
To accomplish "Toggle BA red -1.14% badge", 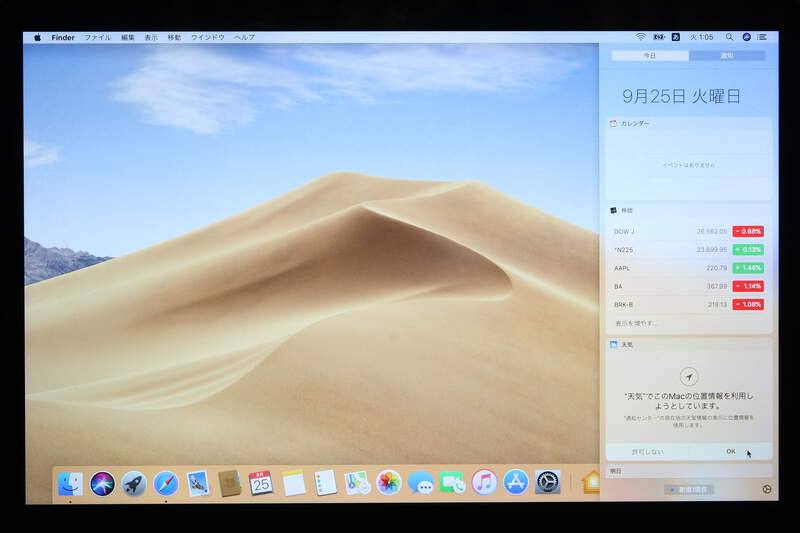I will point(748,286).
